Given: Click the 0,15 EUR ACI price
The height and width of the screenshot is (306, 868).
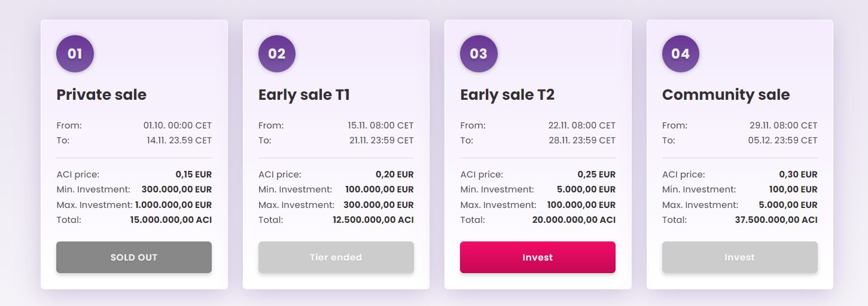Looking at the screenshot, I should click(x=193, y=175).
